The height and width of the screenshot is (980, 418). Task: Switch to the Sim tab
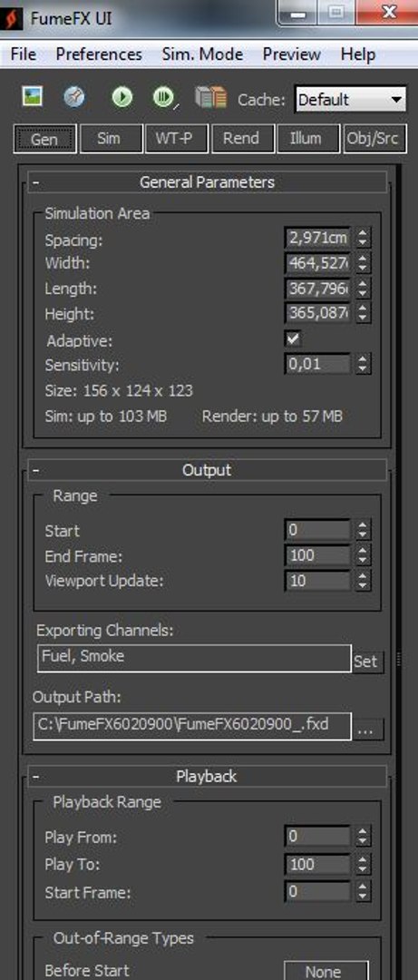[x=110, y=139]
